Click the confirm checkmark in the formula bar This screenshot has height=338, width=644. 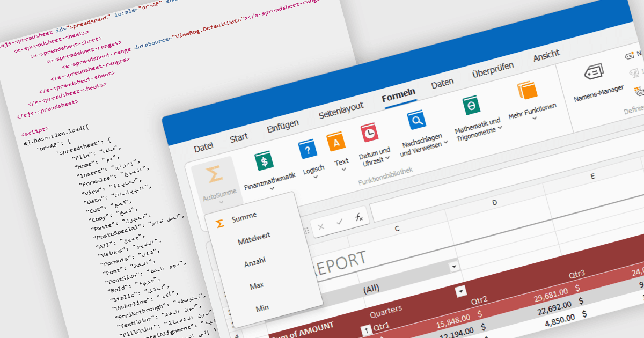tap(339, 222)
